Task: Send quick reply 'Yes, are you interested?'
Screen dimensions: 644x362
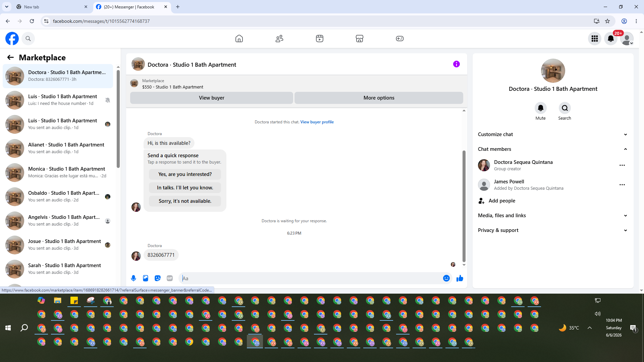Action: (185, 174)
